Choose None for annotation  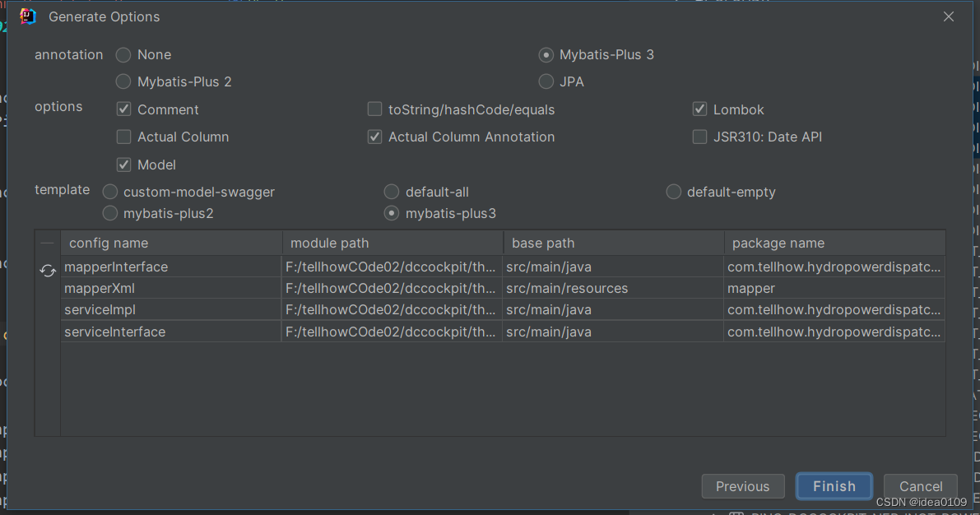[x=123, y=54]
